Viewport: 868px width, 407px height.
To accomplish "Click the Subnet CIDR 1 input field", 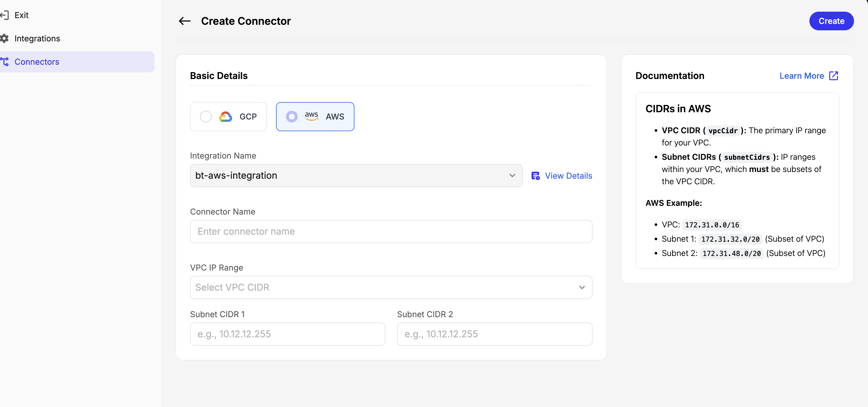I will (x=287, y=334).
